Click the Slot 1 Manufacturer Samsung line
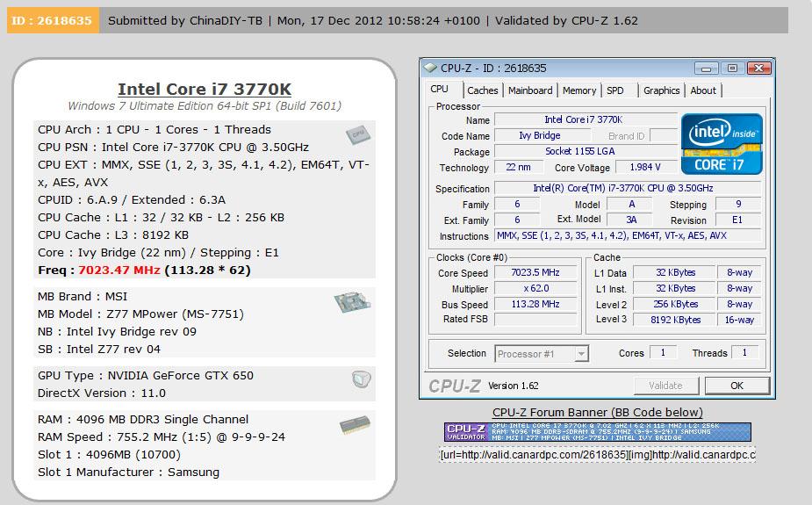The width and height of the screenshot is (812, 505). click(x=128, y=473)
